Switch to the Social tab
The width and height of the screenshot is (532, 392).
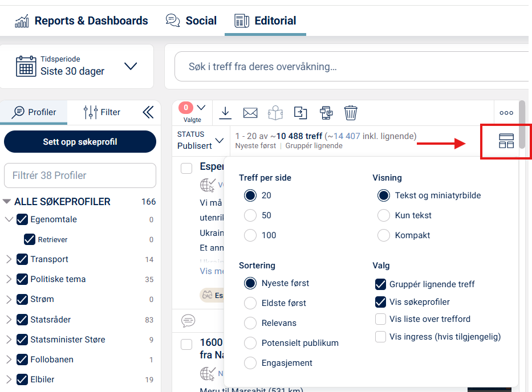(191, 21)
